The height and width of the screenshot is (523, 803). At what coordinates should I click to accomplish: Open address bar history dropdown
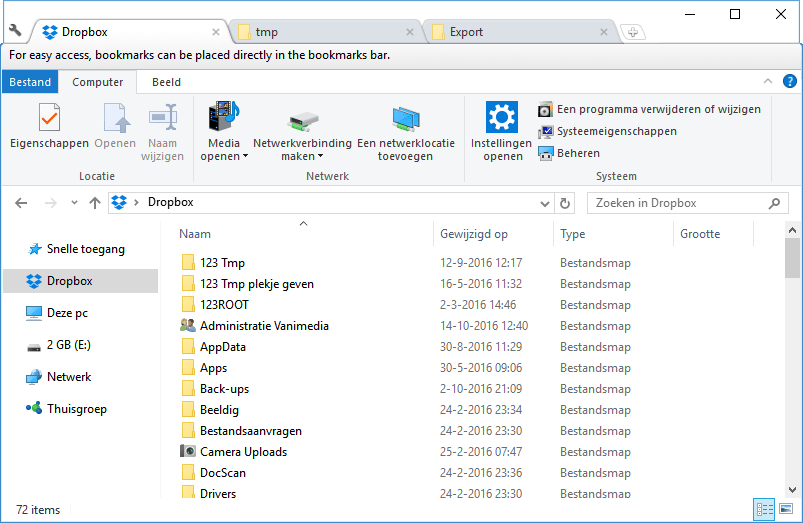point(545,203)
